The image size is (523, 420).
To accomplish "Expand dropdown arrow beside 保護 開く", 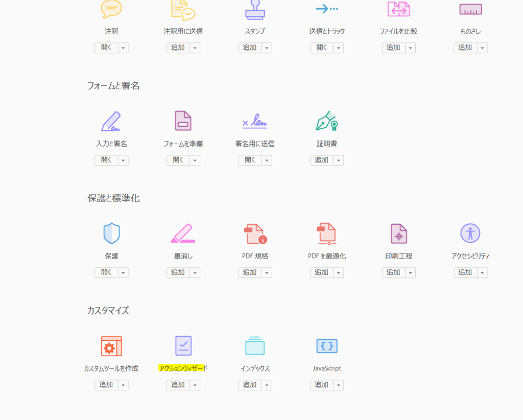I will (123, 272).
